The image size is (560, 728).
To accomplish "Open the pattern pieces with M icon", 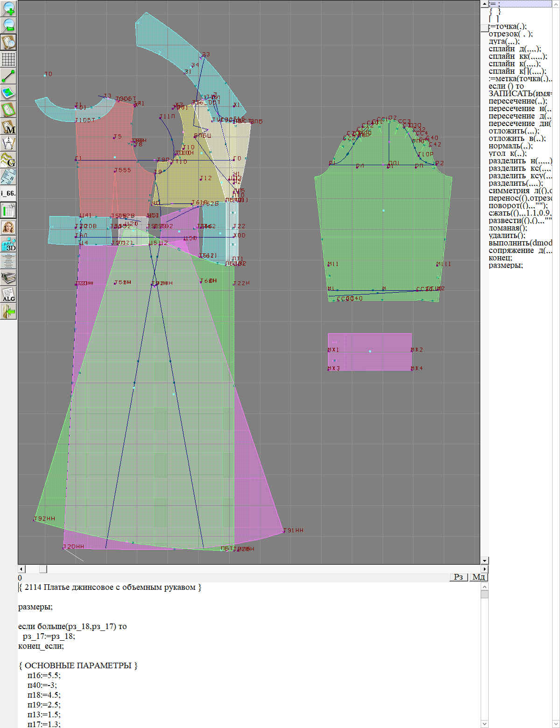I will tap(8, 127).
